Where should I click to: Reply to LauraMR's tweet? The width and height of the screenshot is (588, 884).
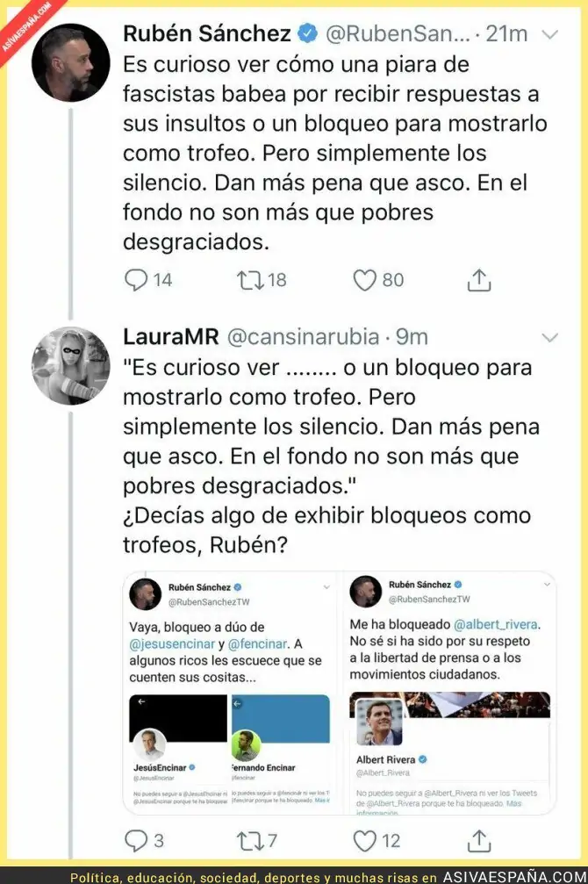(x=136, y=841)
